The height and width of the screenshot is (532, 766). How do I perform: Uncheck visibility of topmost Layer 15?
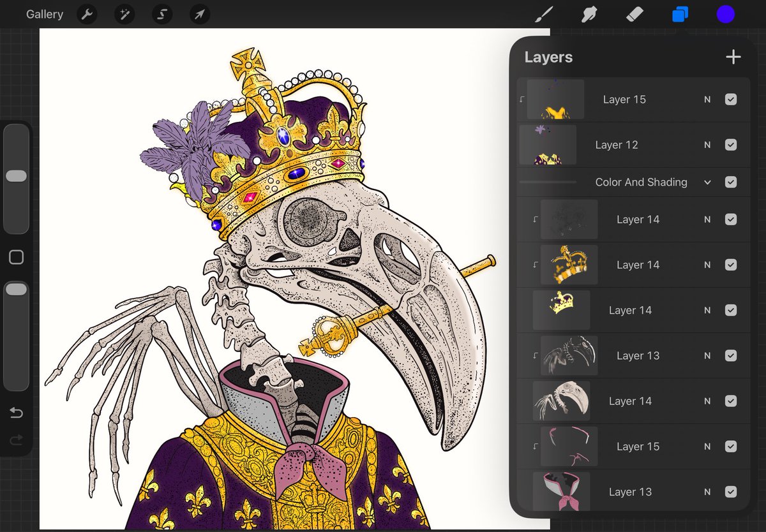pyautogui.click(x=731, y=100)
